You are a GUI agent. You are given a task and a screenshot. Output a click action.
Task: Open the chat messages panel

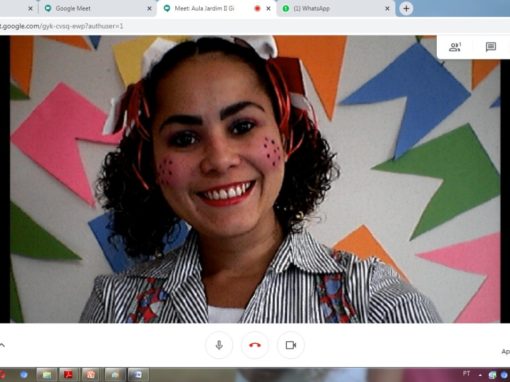(x=491, y=47)
